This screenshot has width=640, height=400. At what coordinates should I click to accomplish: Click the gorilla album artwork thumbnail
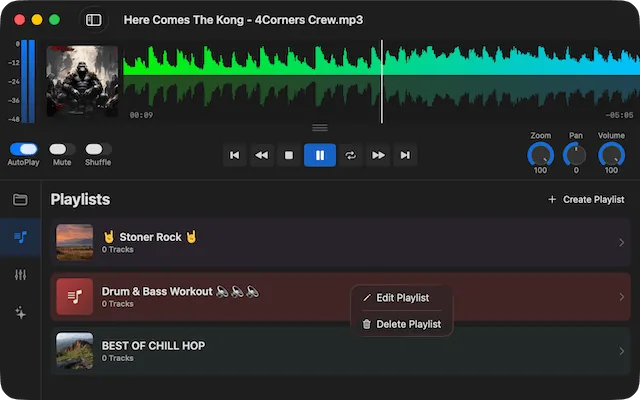[82, 81]
